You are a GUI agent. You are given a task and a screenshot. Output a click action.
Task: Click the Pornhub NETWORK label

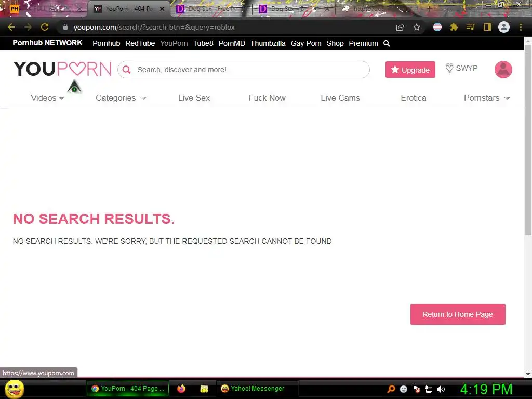[47, 43]
